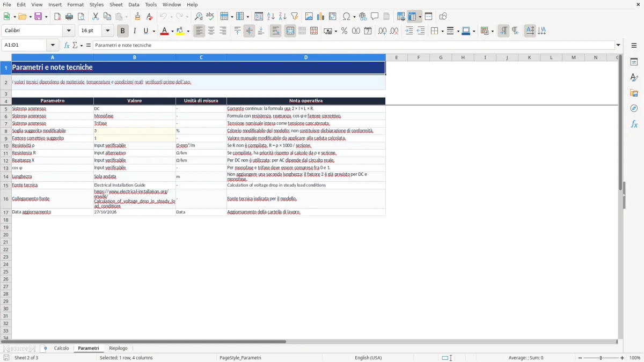
Task: Open the Properties sidebar panel
Action: pos(634,62)
